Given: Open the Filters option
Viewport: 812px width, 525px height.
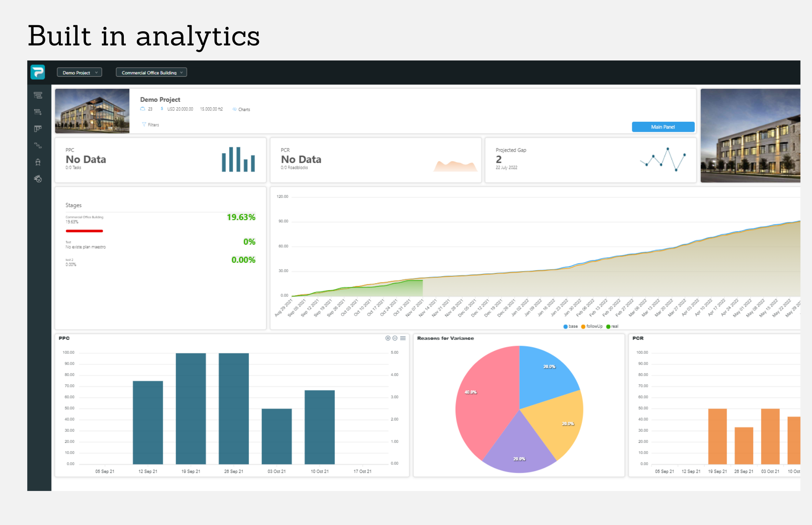Looking at the screenshot, I should [x=151, y=125].
